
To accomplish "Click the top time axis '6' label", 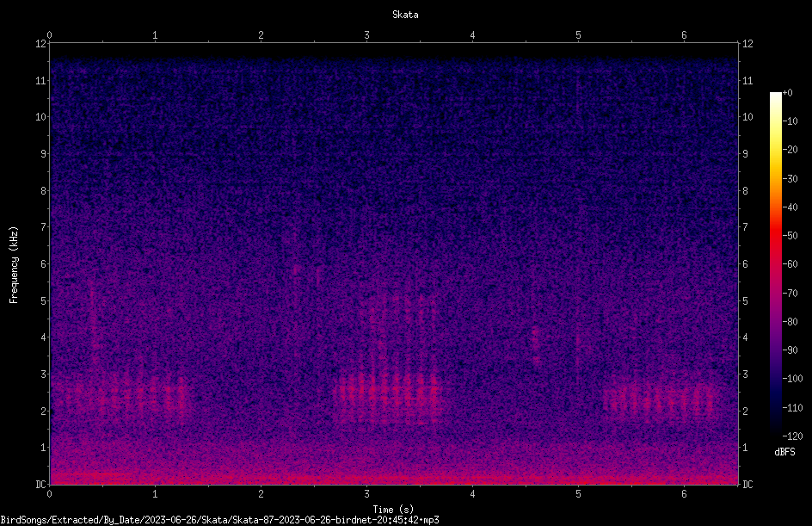I will pyautogui.click(x=684, y=35).
